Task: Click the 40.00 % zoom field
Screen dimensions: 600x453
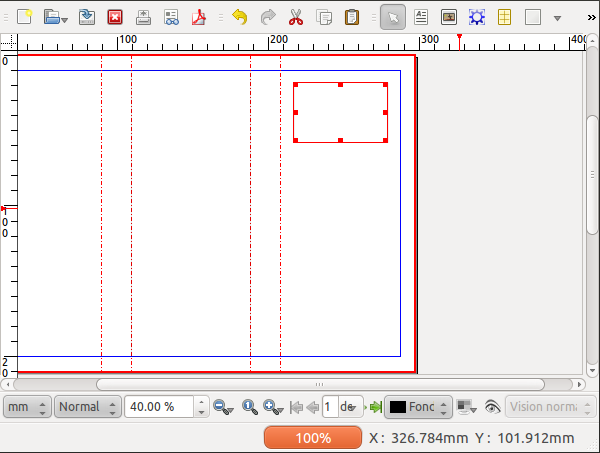Action: pyautogui.click(x=159, y=407)
